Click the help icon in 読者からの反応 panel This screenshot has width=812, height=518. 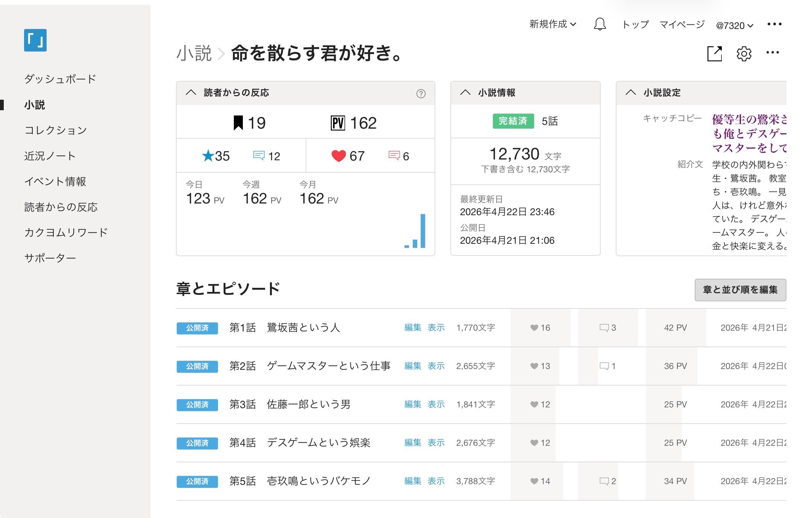pyautogui.click(x=421, y=94)
